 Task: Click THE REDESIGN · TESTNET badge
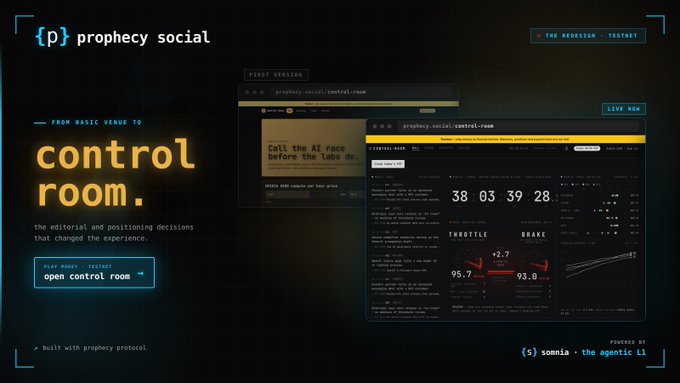coord(588,36)
